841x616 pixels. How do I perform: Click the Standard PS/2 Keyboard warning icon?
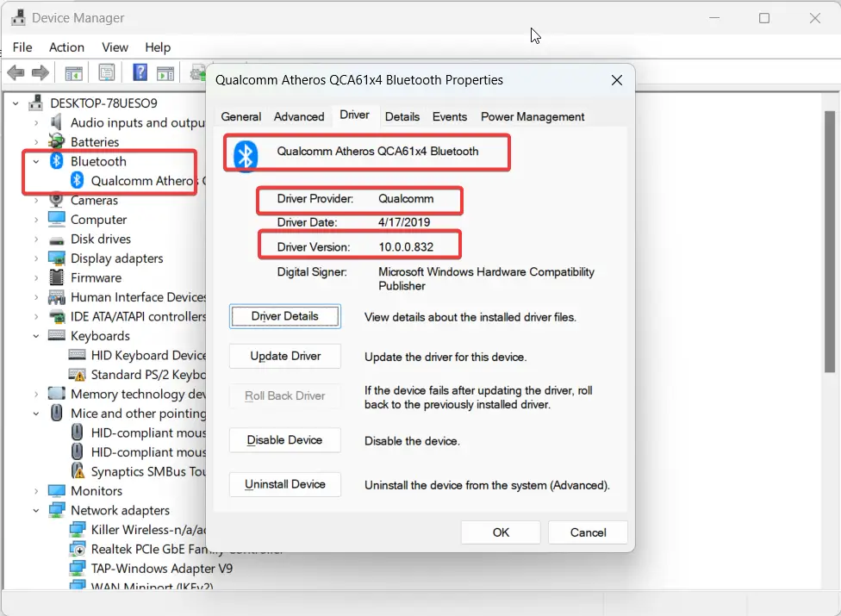(78, 374)
